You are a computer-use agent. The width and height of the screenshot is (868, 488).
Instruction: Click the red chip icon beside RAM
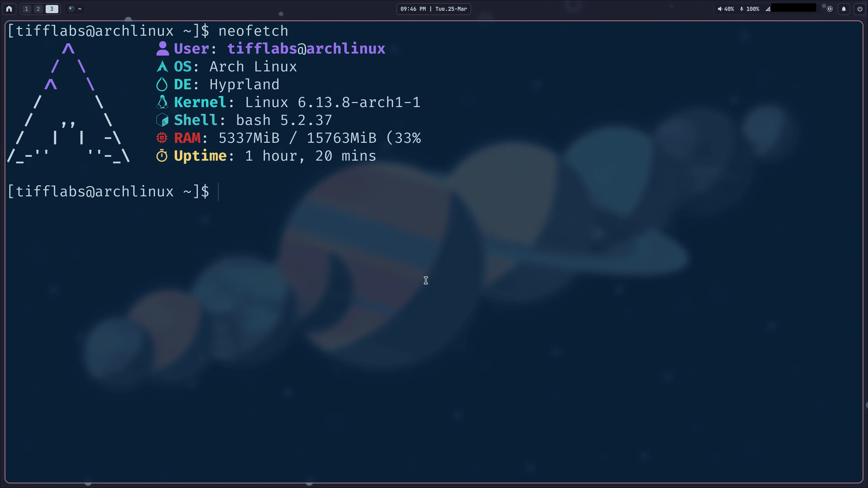(x=162, y=138)
